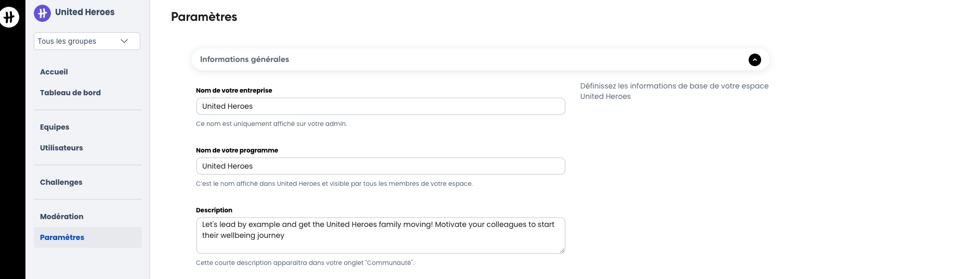Click 'Définissez les informations de base' help text
Viewport: 980px width, 279px height.
[x=674, y=91]
